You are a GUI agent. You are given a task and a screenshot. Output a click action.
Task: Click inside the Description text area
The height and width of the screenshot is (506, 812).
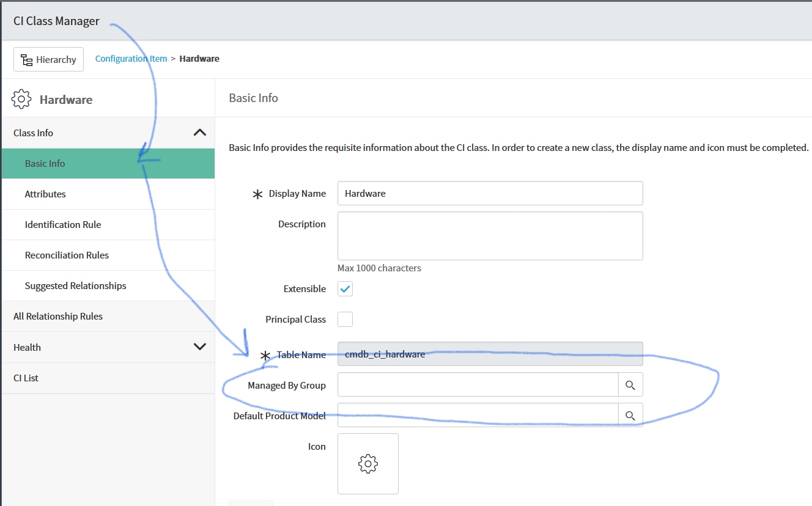[489, 236]
